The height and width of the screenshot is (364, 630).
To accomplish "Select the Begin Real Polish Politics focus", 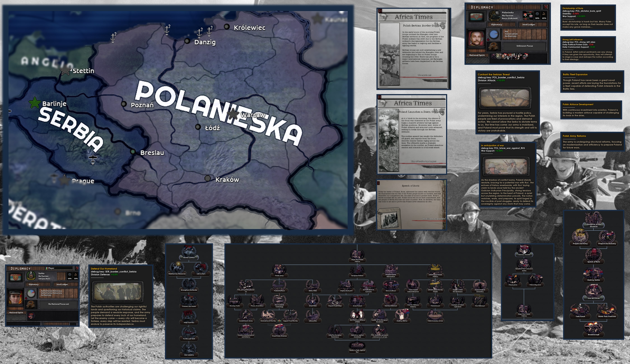I will 357,255.
